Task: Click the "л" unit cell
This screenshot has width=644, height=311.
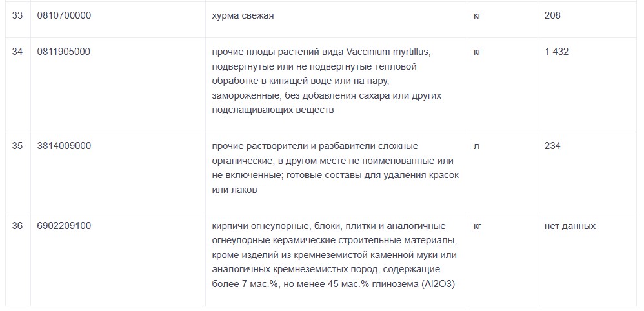Action: pyautogui.click(x=476, y=146)
